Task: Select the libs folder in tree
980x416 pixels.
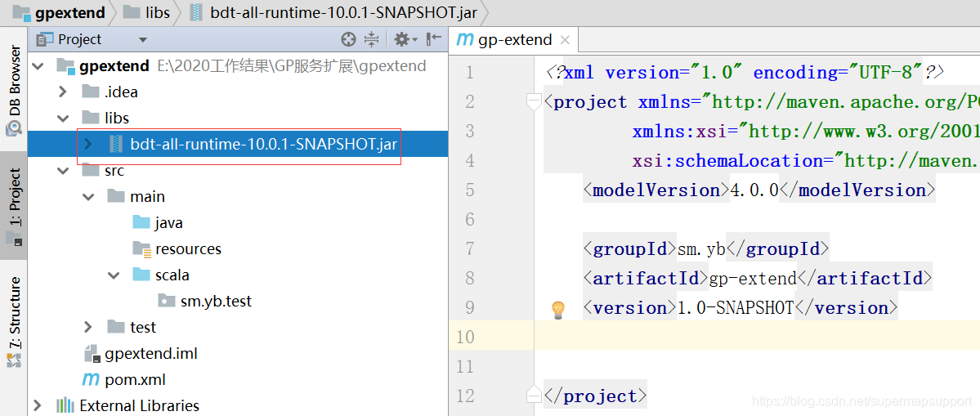Action: [117, 118]
